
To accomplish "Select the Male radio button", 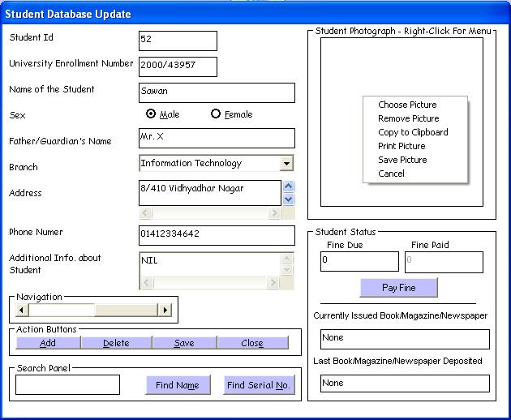I will [151, 114].
